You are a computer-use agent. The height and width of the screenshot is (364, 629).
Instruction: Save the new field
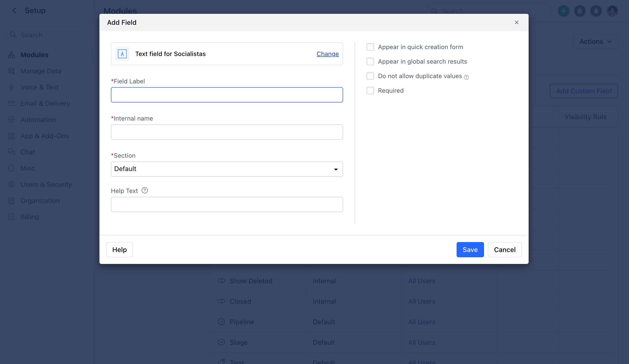point(470,250)
